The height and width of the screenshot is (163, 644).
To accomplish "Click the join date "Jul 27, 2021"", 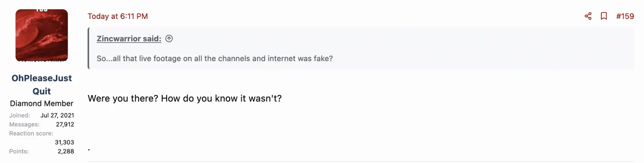I will point(57,116).
